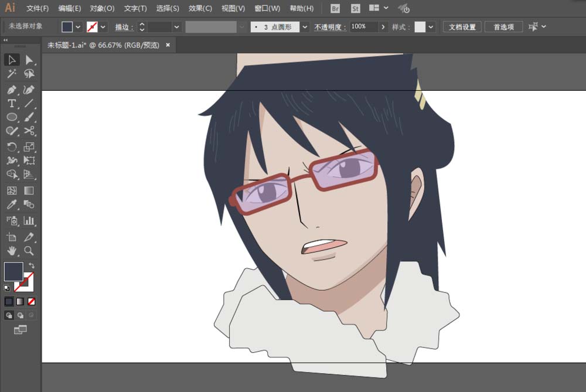Open the 对象(O) menu
Viewport: 586px width, 392px height.
[102, 8]
